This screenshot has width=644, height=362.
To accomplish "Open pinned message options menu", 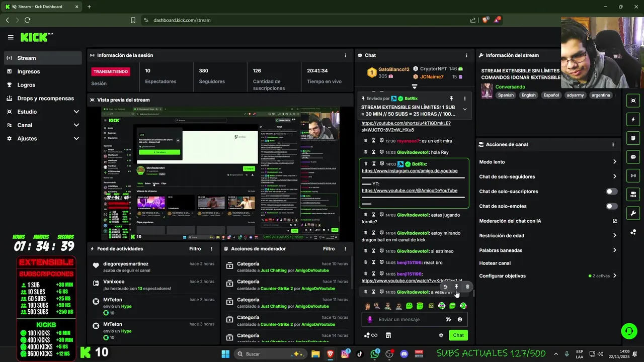I will pyautogui.click(x=464, y=99).
